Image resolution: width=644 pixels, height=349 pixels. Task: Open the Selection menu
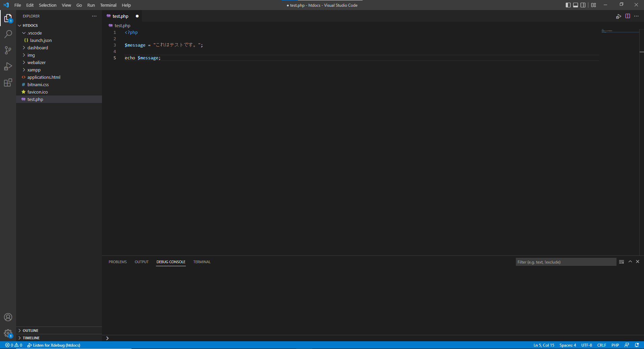pos(48,5)
